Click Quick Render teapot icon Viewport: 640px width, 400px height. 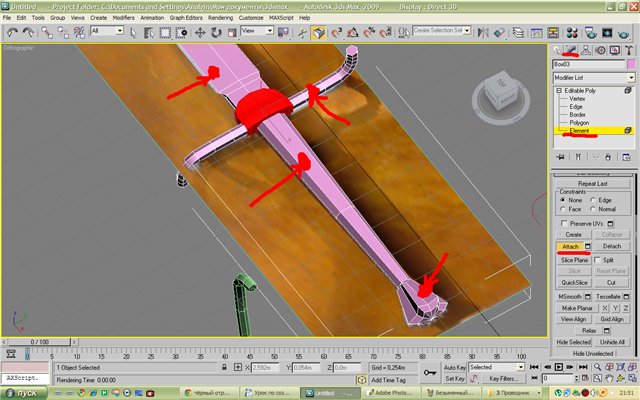[x=623, y=32]
